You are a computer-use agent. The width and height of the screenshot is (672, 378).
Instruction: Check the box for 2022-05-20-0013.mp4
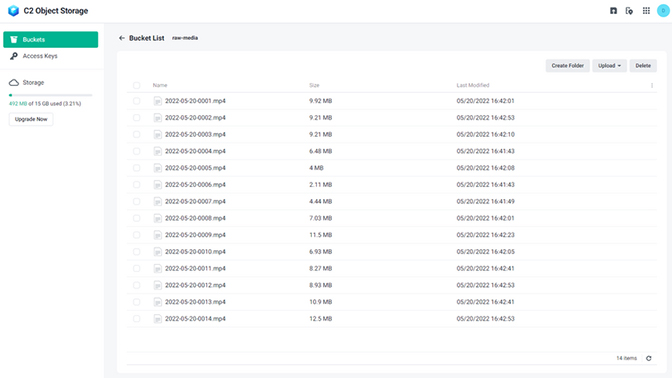136,302
